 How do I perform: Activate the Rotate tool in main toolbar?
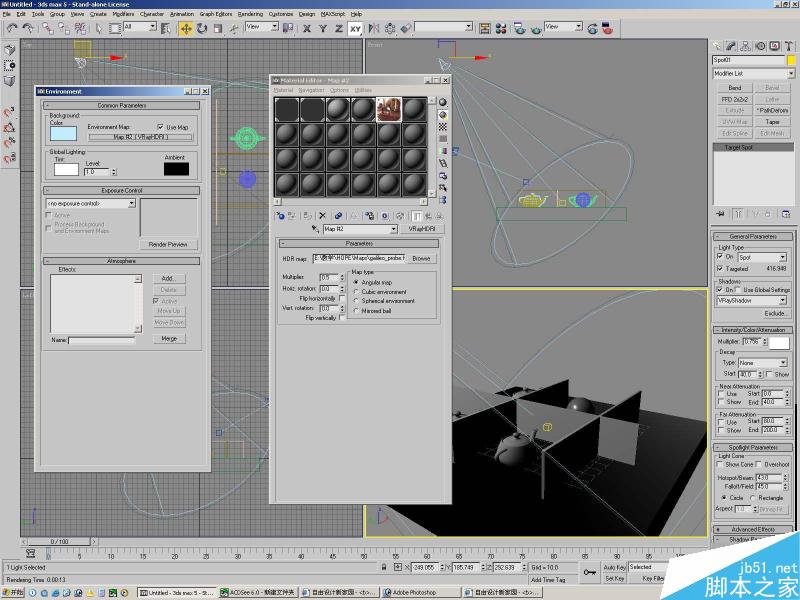[x=203, y=27]
